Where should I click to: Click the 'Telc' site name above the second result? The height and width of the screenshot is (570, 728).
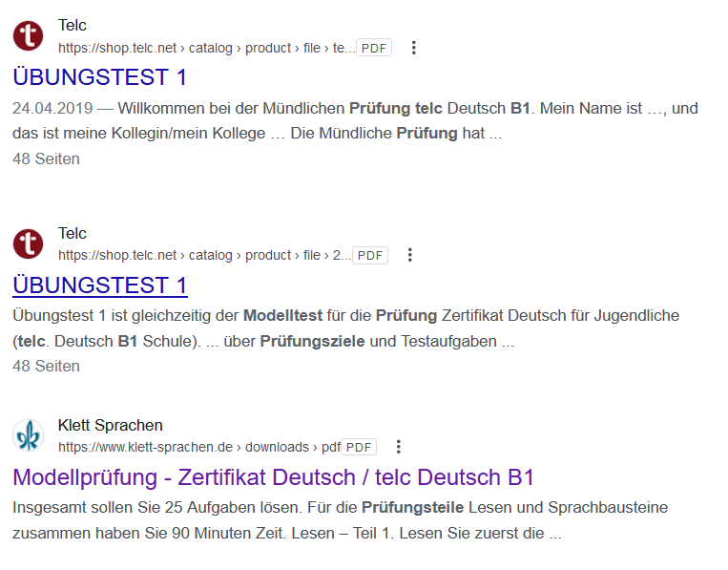coord(72,233)
